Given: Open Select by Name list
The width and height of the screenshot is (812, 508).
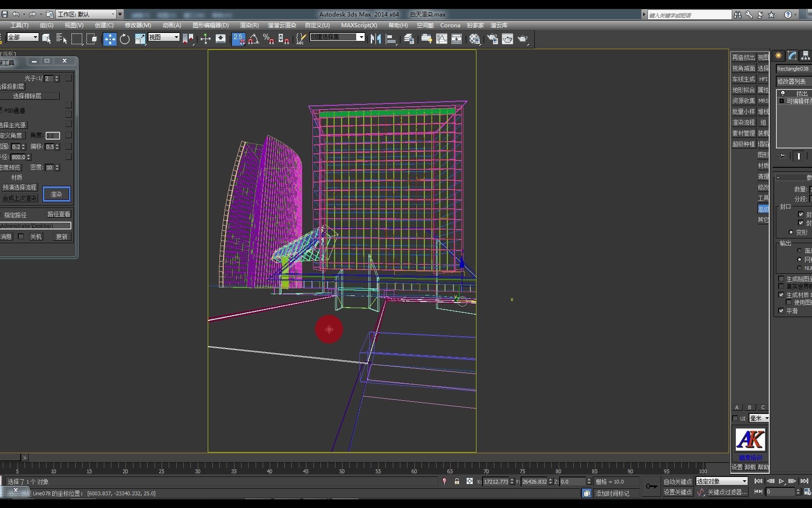Looking at the screenshot, I should pos(62,39).
